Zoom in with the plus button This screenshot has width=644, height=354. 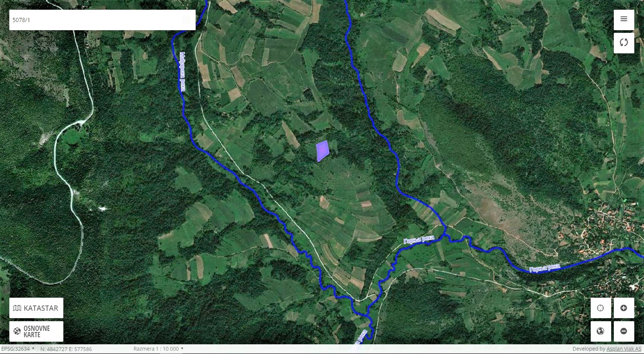click(x=624, y=308)
